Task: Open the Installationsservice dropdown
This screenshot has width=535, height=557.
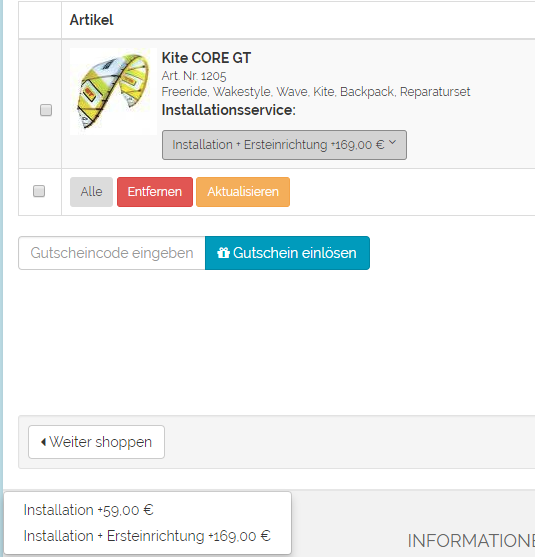Action: pyautogui.click(x=284, y=145)
